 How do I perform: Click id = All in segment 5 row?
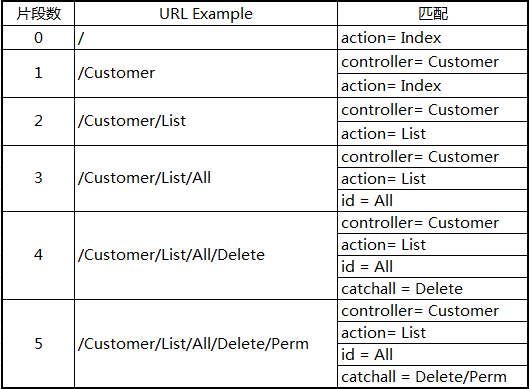coord(432,355)
